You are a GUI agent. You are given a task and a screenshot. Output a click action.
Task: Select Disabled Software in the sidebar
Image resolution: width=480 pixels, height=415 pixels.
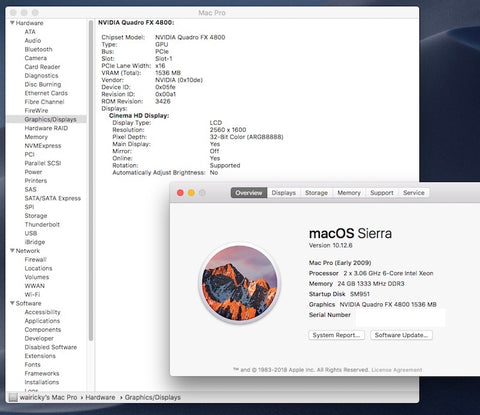[51, 347]
